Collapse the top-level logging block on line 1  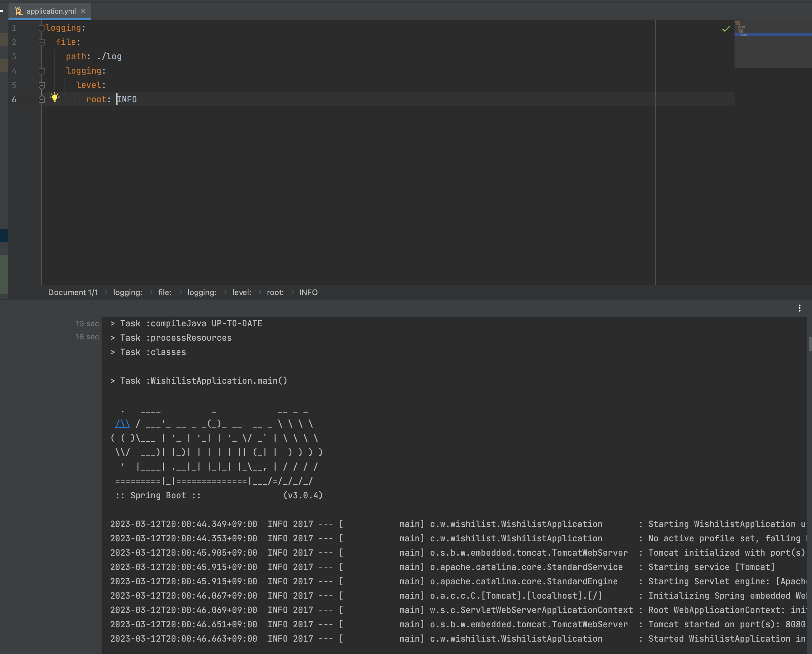[x=41, y=28]
